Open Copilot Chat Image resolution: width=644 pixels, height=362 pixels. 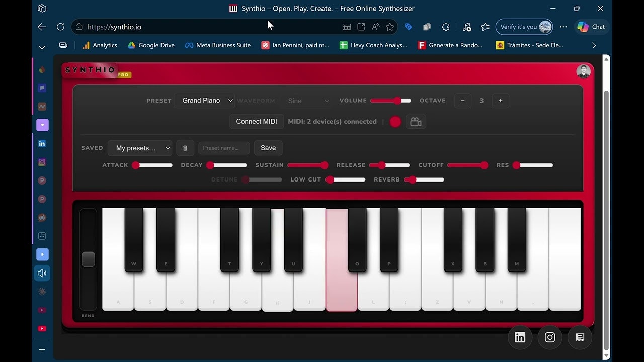coord(591,27)
